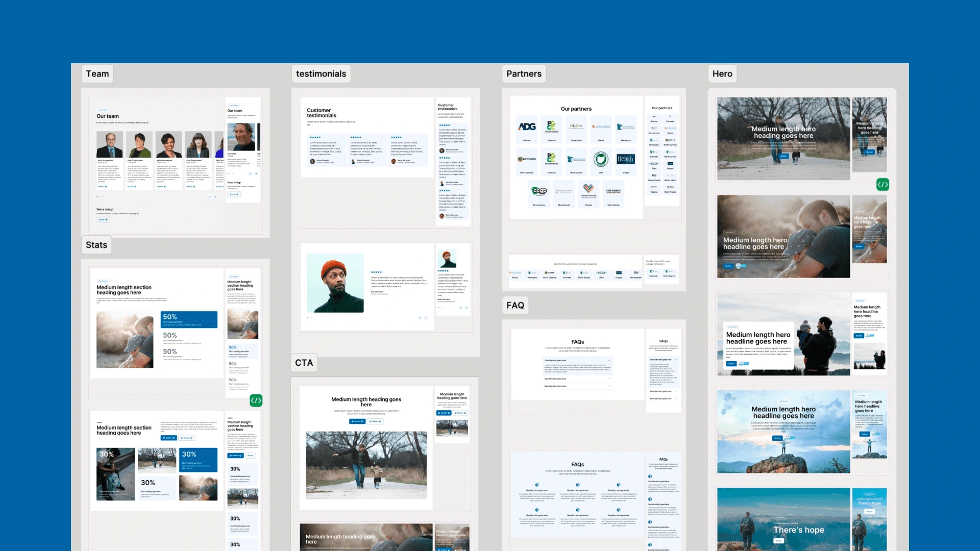Image resolution: width=980 pixels, height=551 pixels.
Task: Click the next arrow in the mobile testimonial card
Action: point(467,308)
